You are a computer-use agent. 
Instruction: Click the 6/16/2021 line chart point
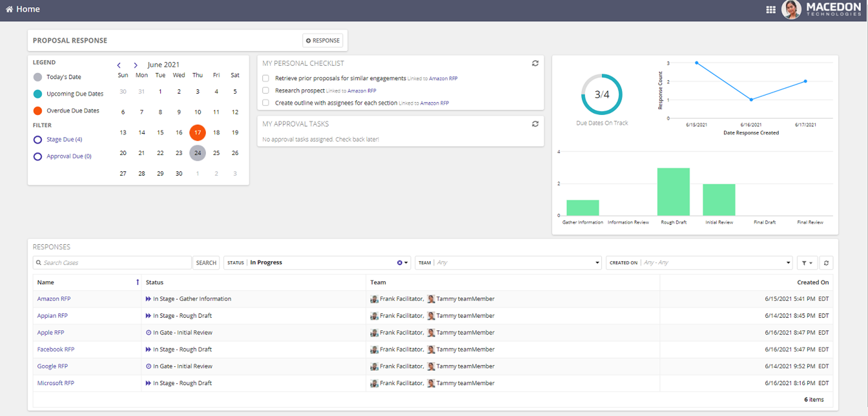[x=751, y=100]
